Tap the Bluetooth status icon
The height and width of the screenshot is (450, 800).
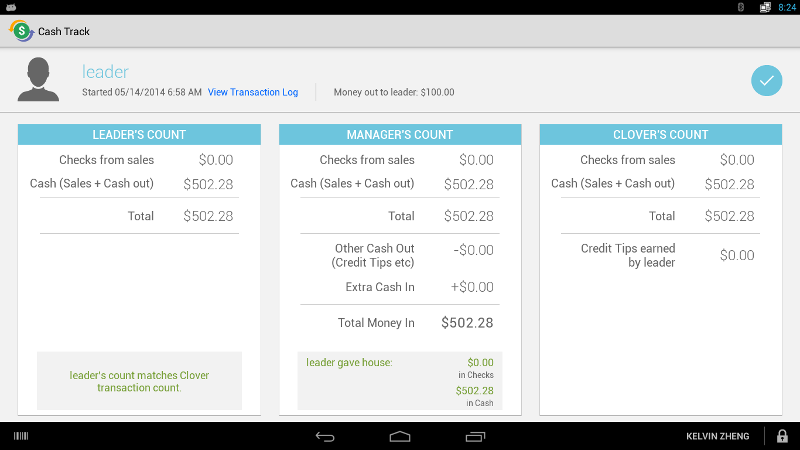pyautogui.click(x=741, y=7)
